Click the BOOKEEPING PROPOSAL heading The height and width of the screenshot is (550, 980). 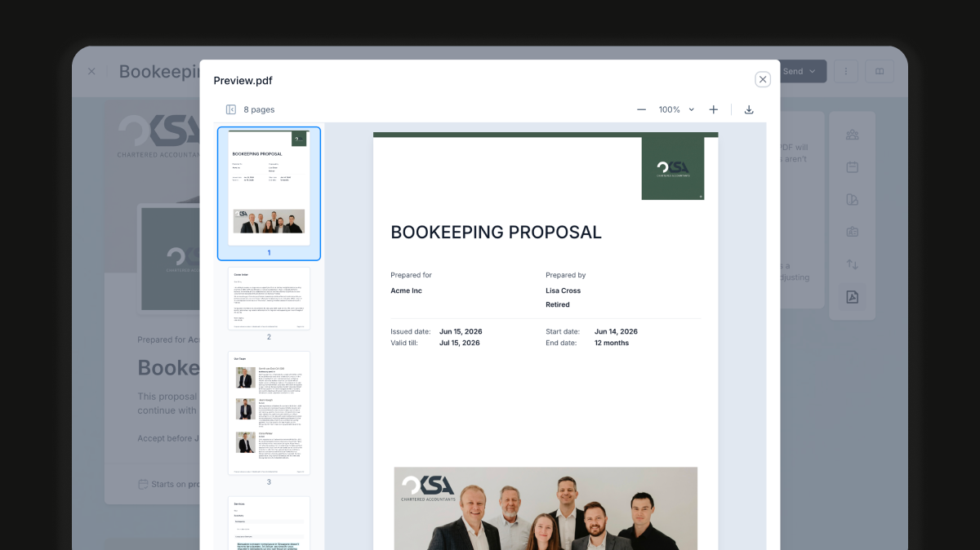(x=496, y=232)
